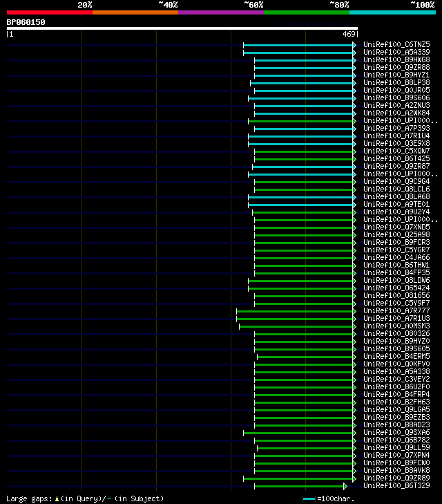
Task: Select label UniRef100_Q9ZR87
Action: click(396, 166)
